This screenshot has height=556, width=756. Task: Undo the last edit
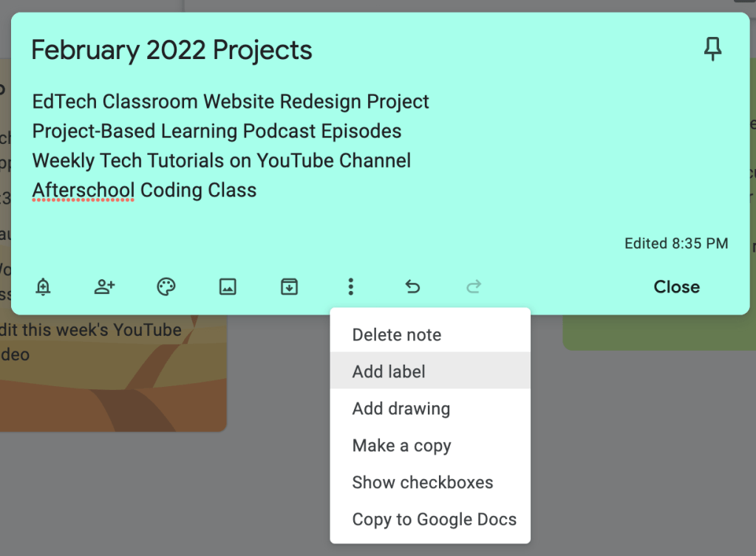coord(412,287)
